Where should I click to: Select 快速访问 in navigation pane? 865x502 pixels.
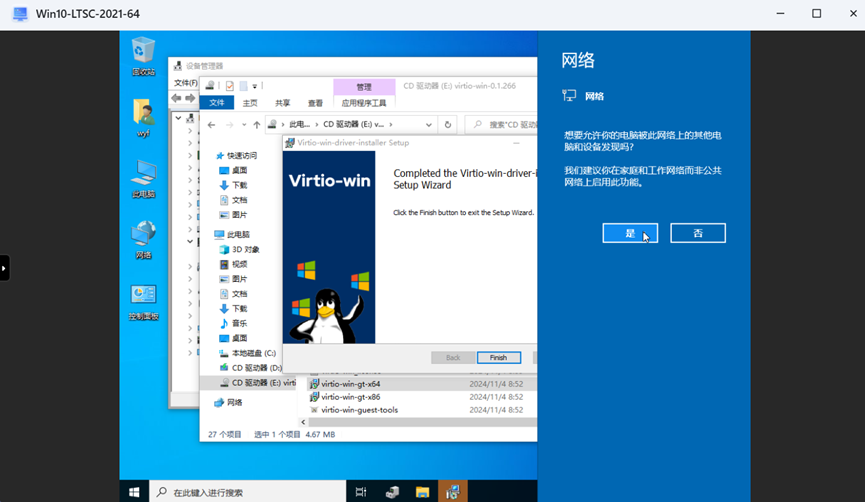[236, 156]
